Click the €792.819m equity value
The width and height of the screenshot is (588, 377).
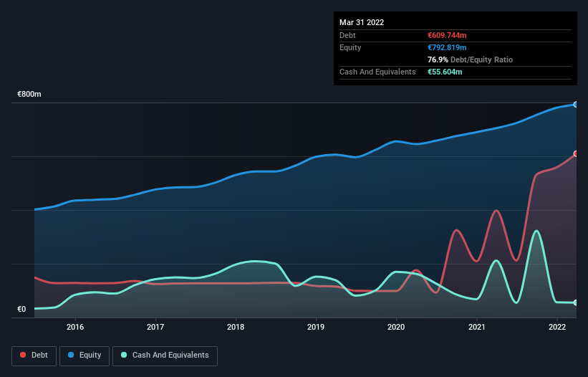click(x=447, y=47)
